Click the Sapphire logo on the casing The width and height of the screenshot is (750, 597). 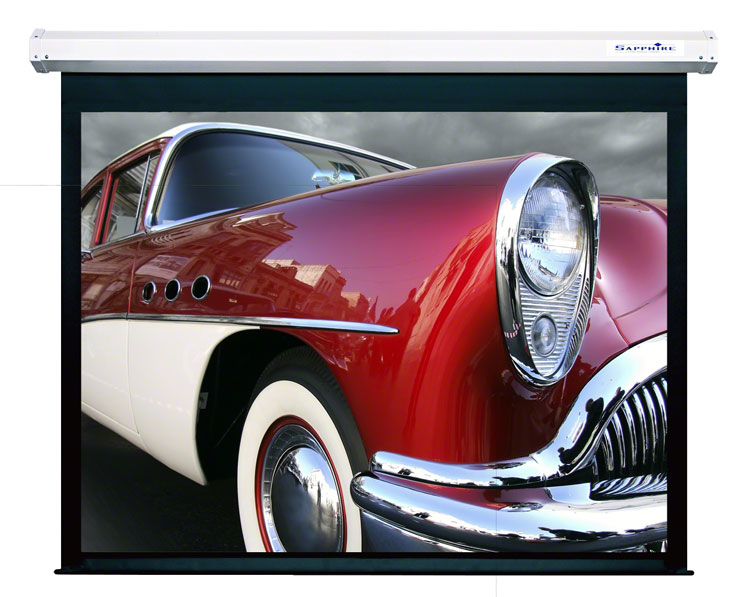coord(643,47)
